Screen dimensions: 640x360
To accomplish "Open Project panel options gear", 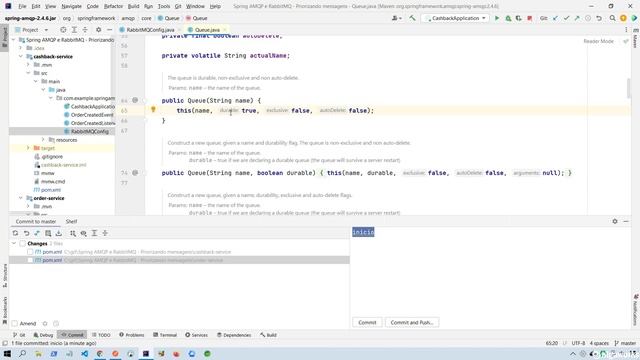I will click(98, 30).
